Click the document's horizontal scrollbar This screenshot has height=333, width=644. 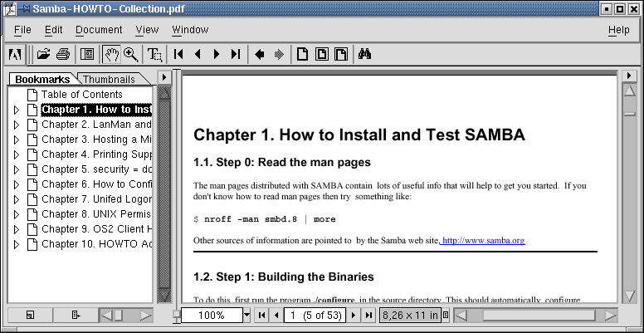pyautogui.click(x=535, y=316)
